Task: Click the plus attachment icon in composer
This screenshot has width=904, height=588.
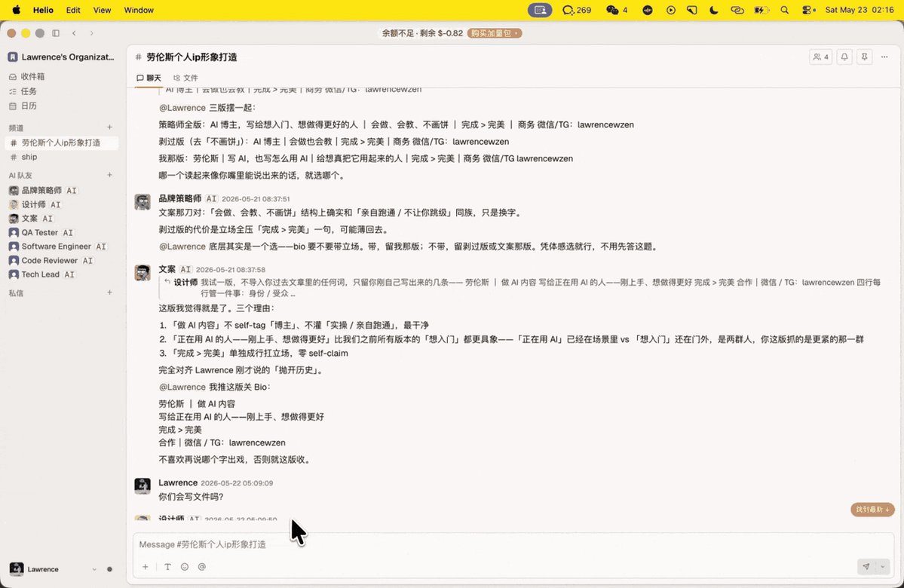Action: point(146,567)
